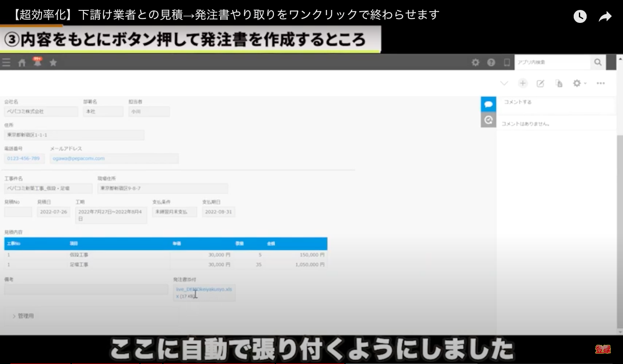623x364 pixels.
Task: Show record change history via clock icon
Action: 488,120
